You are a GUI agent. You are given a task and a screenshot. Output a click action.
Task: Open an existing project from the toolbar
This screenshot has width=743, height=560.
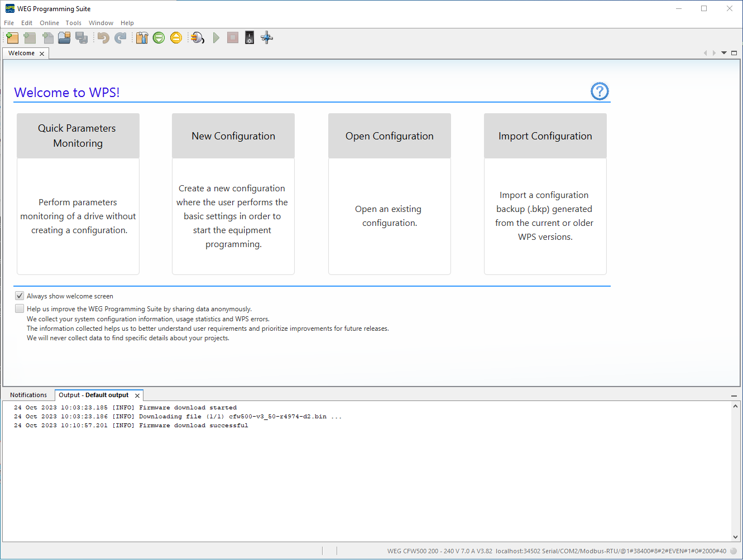tap(64, 37)
